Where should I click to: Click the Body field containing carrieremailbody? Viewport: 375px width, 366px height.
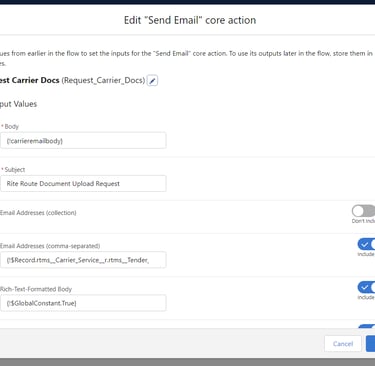(x=83, y=141)
